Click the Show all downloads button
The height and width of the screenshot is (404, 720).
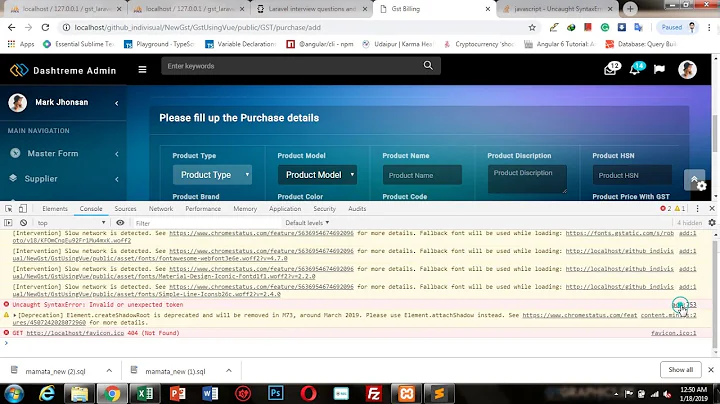point(680,370)
